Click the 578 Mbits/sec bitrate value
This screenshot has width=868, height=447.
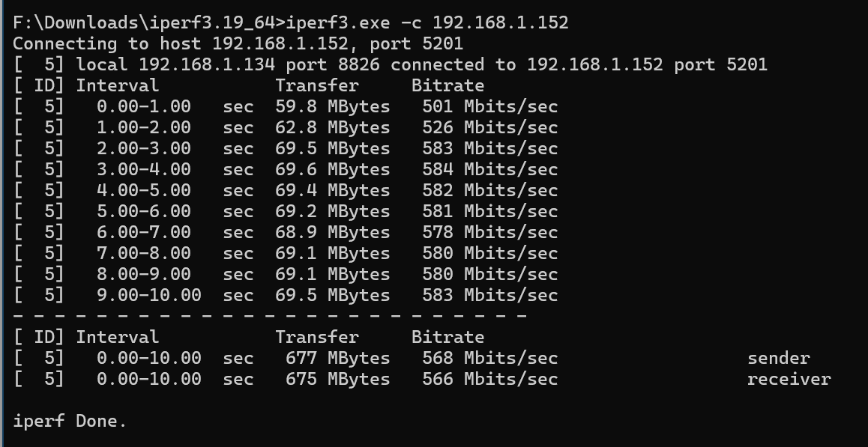tap(490, 233)
